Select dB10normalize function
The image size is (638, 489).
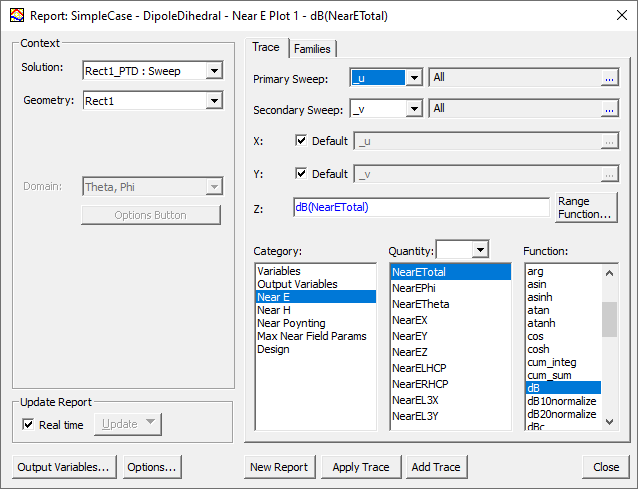point(562,401)
